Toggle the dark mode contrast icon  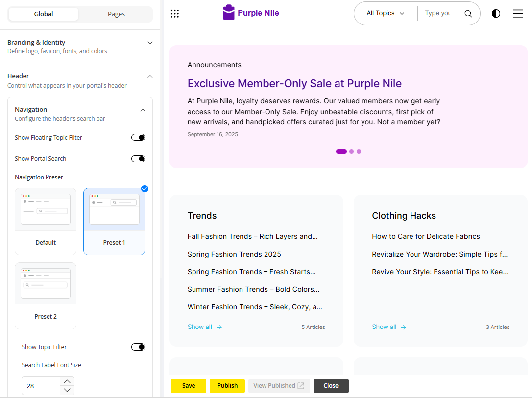(496, 14)
